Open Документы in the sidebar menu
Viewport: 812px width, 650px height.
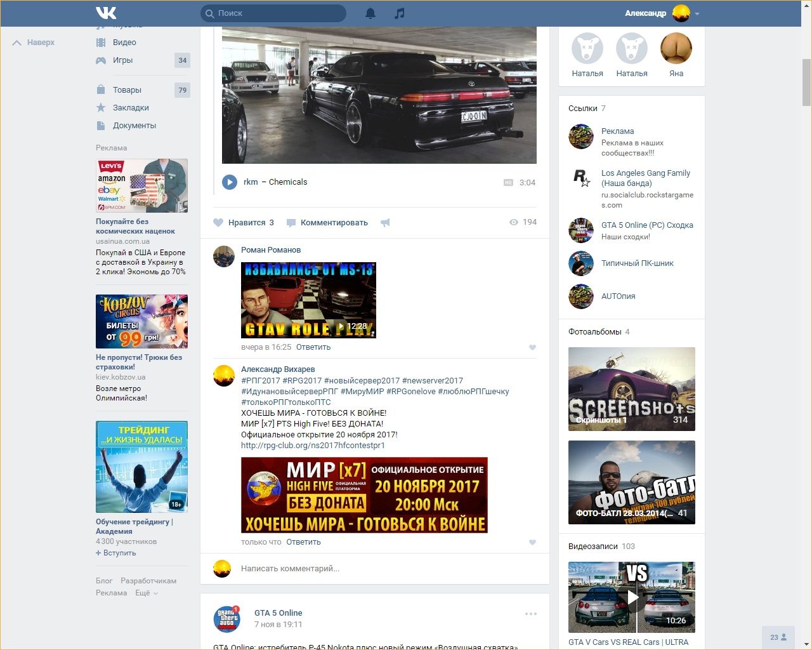[134, 125]
